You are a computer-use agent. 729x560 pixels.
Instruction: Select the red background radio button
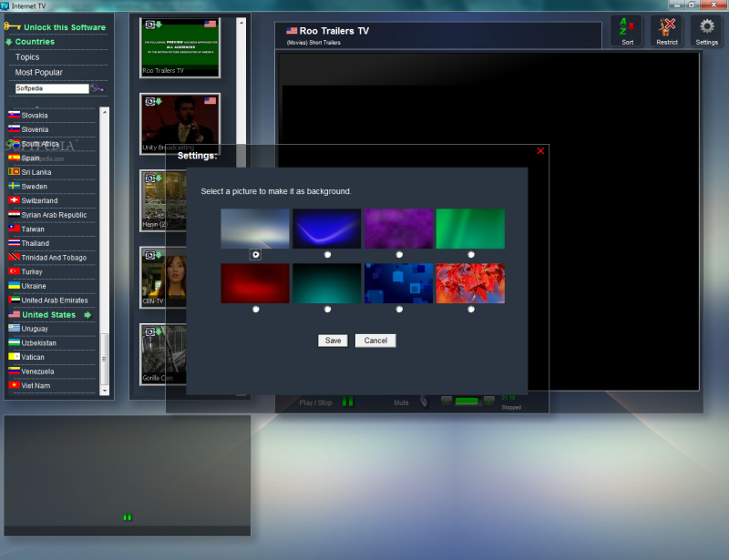[256, 309]
